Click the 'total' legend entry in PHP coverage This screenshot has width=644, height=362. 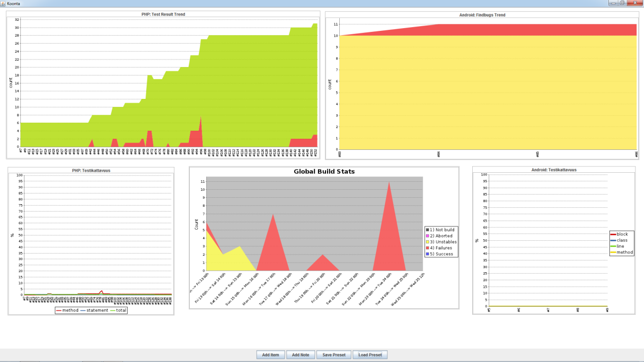pyautogui.click(x=118, y=310)
